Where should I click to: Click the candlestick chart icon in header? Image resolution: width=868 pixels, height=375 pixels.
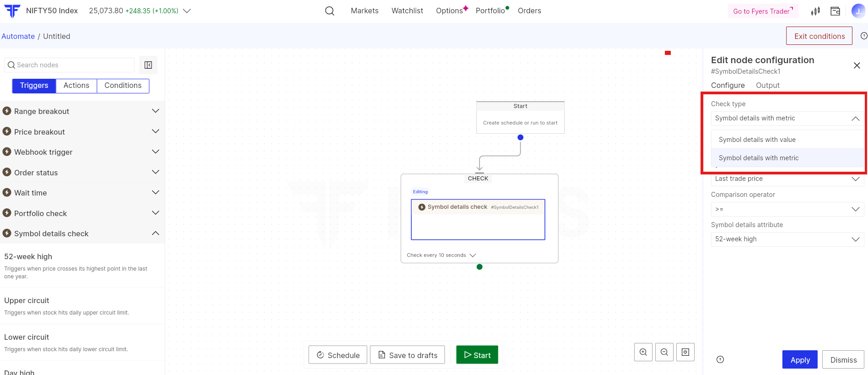coord(815,11)
